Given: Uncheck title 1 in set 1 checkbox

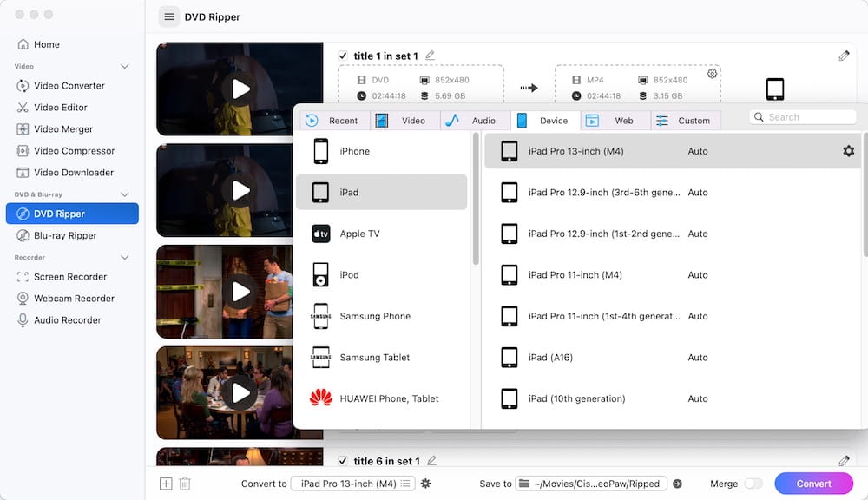Looking at the screenshot, I should [x=343, y=56].
